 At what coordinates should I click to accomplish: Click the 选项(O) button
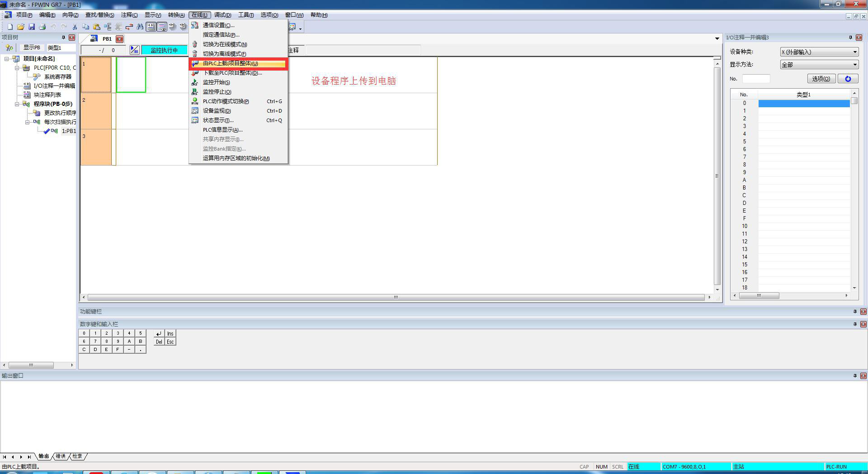pos(821,79)
